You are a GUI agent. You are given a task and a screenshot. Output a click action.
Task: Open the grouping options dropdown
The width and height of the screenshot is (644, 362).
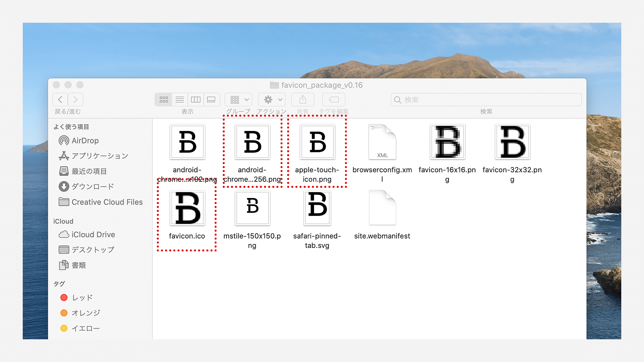coord(238,99)
